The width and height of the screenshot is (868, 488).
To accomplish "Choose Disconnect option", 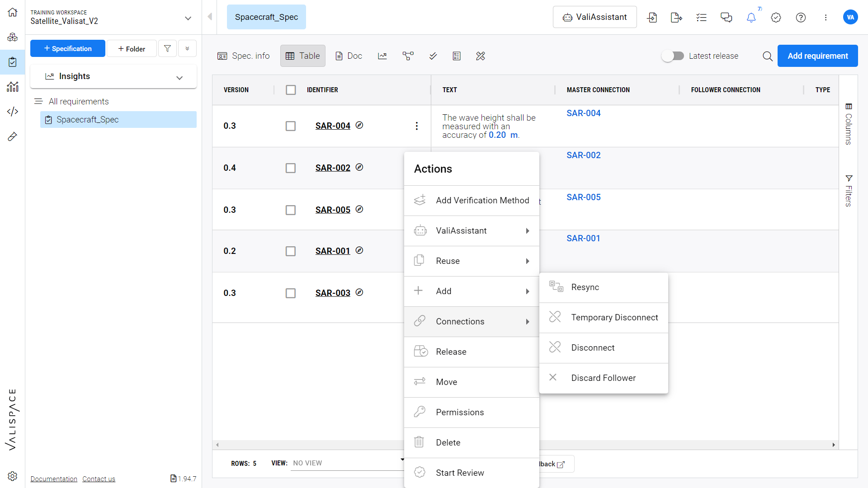I will [604, 348].
